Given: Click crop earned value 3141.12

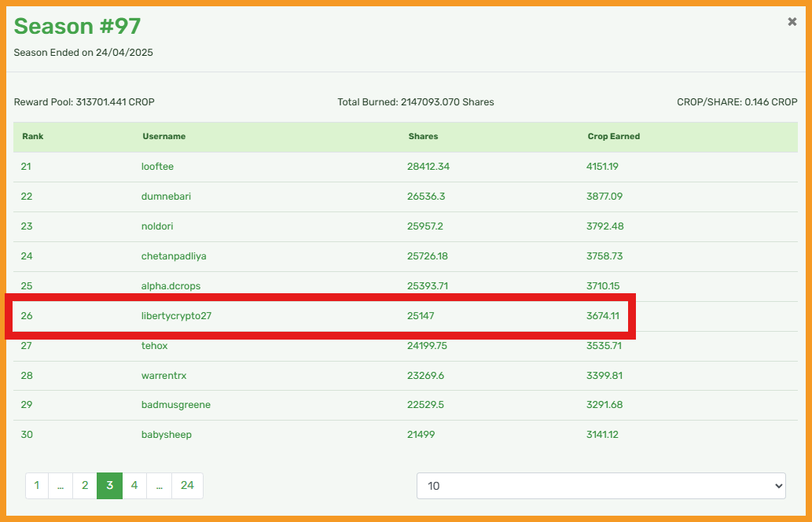Looking at the screenshot, I should (602, 435).
